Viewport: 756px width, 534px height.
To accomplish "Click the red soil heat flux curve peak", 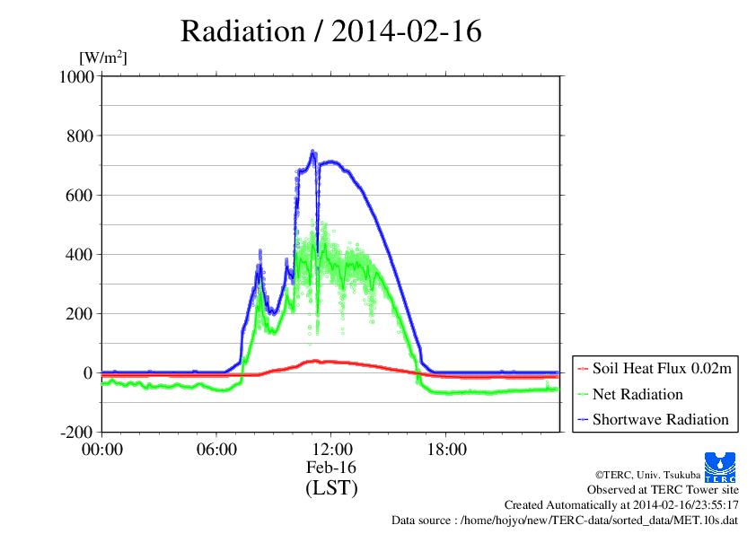I will 316,361.
